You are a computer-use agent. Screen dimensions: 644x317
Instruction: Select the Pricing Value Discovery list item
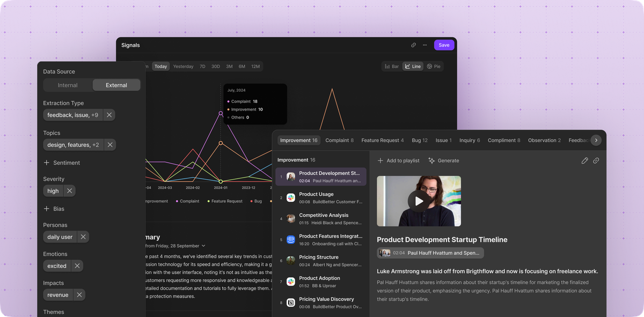click(x=321, y=303)
